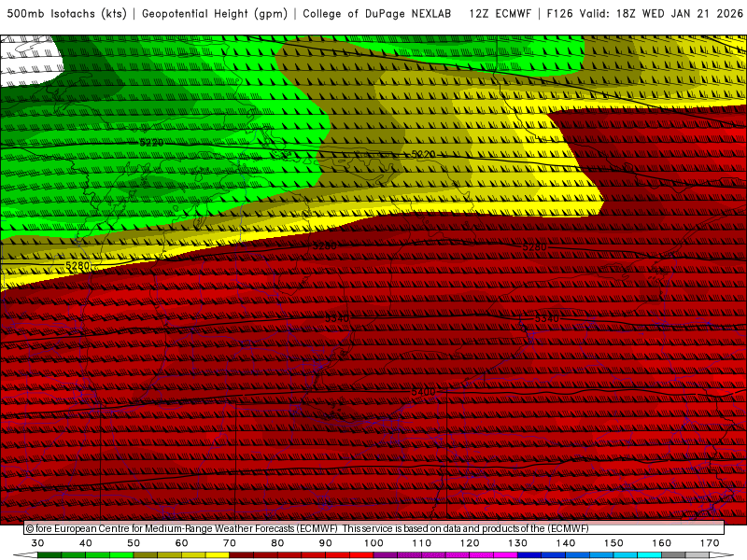Click the colorbar label 60

[181, 543]
